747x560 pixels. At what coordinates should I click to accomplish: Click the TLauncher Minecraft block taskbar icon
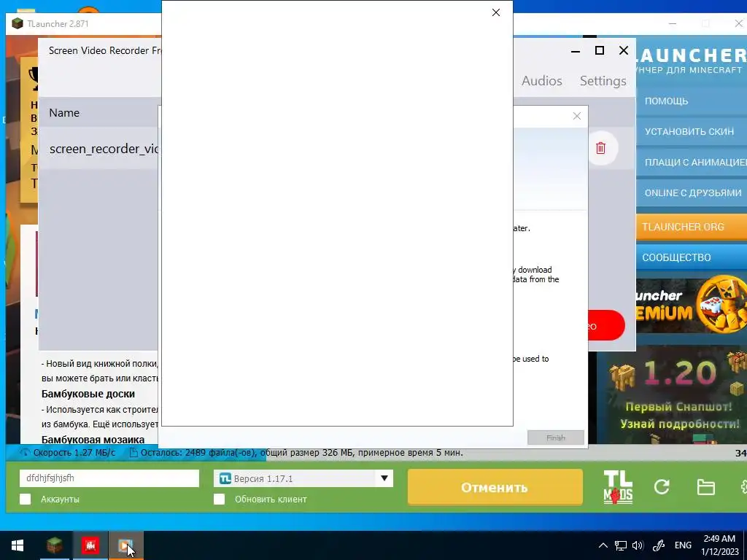[54, 545]
